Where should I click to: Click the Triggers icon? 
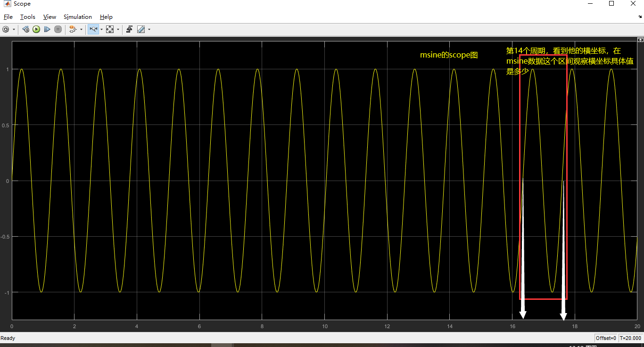(x=130, y=29)
